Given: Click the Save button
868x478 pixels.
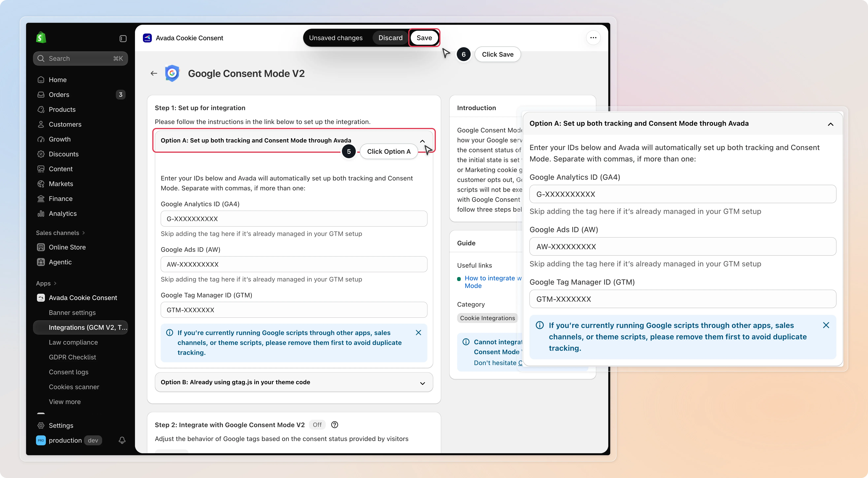Looking at the screenshot, I should [424, 38].
